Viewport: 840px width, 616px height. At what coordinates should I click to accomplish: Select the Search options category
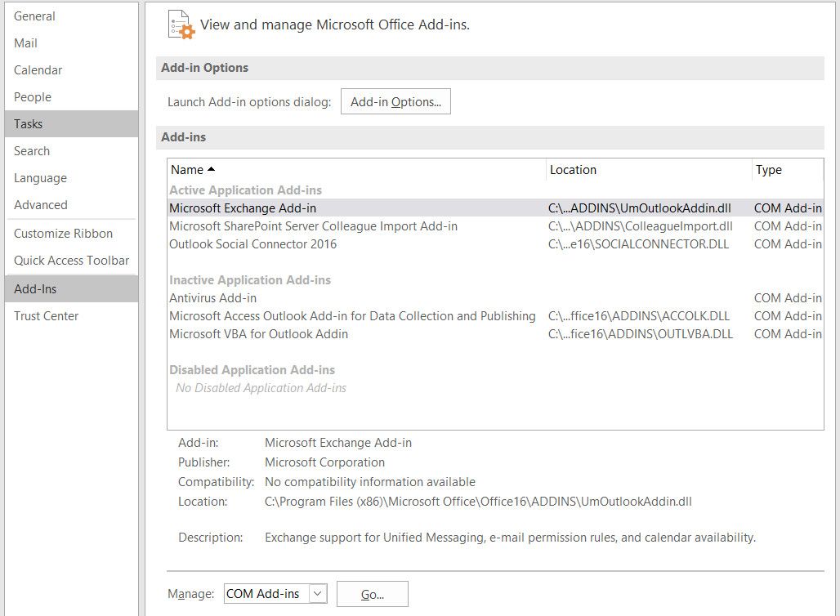[x=32, y=151]
